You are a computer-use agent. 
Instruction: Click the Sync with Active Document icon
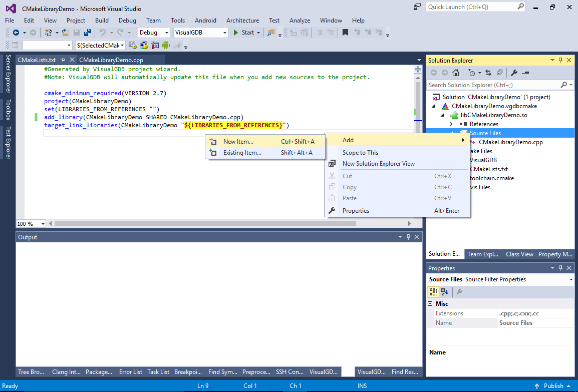tap(488, 73)
